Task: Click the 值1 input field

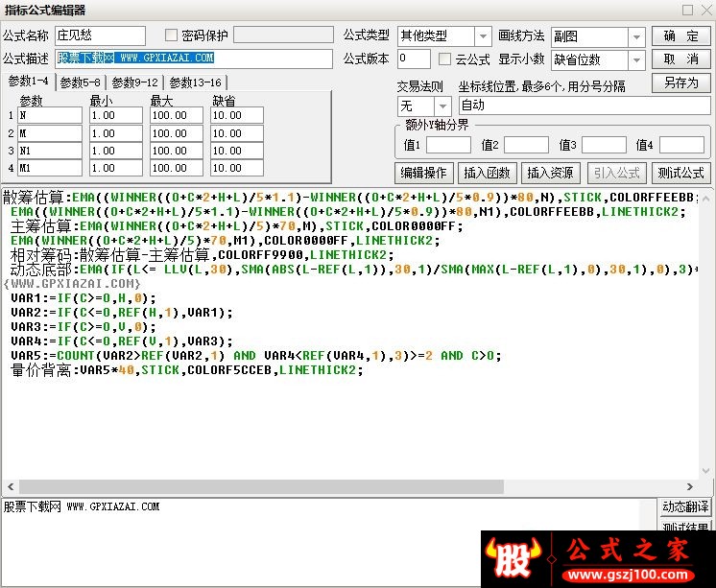Action: tap(448, 145)
